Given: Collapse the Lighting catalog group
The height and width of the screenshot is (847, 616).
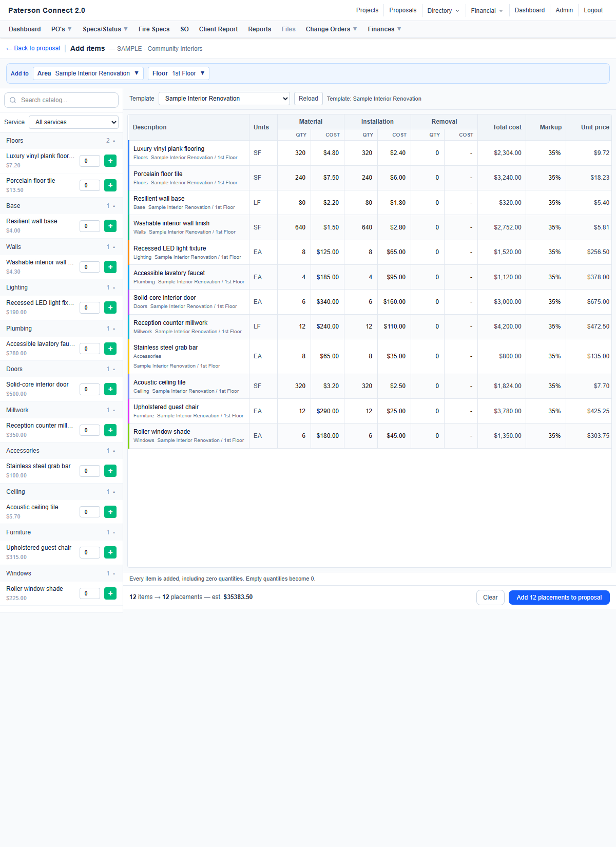Looking at the screenshot, I should 61,287.
